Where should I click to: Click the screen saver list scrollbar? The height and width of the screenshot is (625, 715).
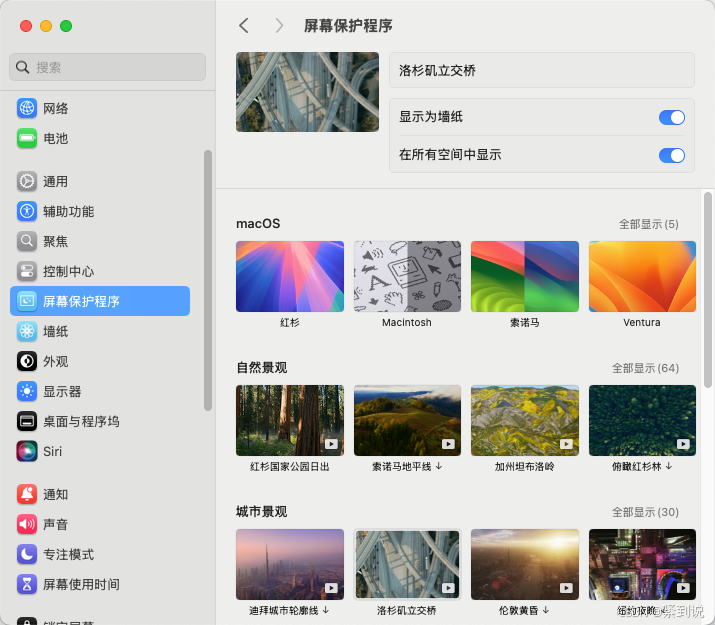coord(708,290)
